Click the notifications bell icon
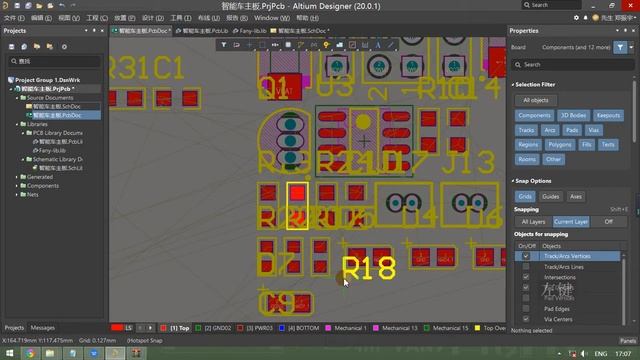Viewport: 640px width, 360px height. (585, 18)
